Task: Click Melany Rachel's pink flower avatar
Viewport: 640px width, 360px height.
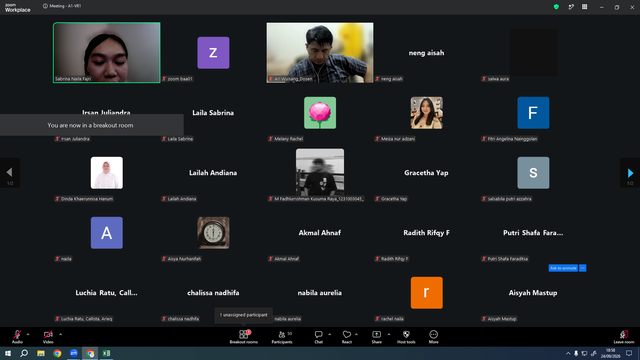Action: click(x=320, y=113)
